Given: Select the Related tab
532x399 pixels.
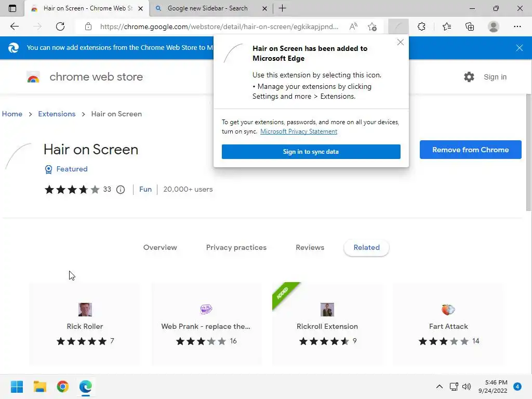Looking at the screenshot, I should (366, 247).
